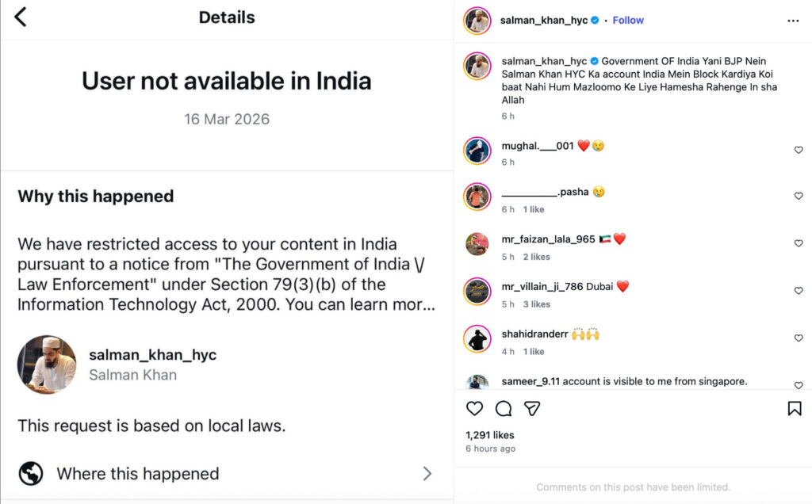Like the comment by mughal.___001
The image size is (812, 504).
click(x=799, y=151)
